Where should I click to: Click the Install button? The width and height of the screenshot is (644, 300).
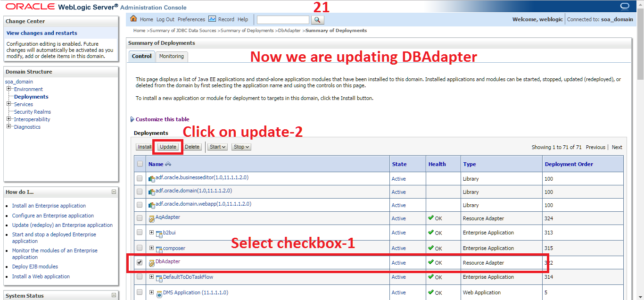[144, 147]
